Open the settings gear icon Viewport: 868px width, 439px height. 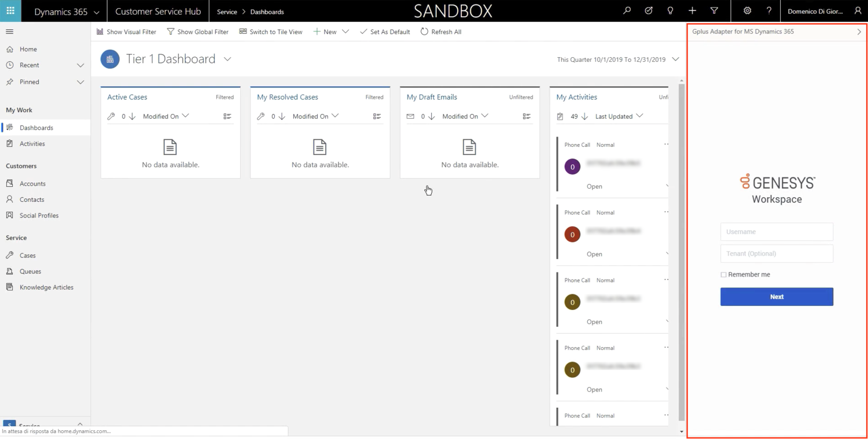(747, 11)
